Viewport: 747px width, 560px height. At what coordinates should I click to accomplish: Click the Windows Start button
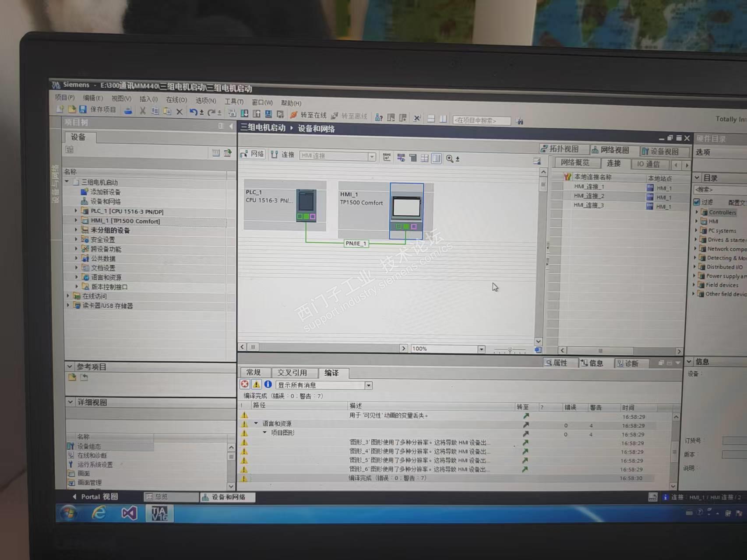click(x=69, y=512)
